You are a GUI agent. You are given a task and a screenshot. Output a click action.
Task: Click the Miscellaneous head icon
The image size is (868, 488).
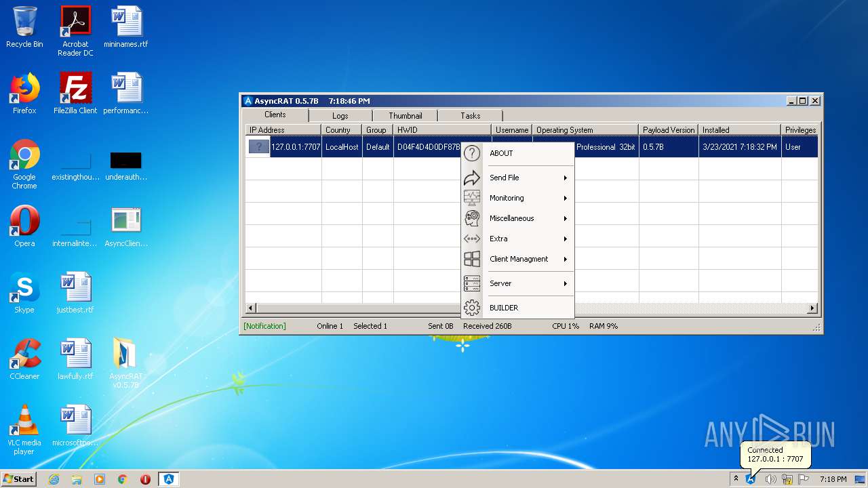click(471, 218)
